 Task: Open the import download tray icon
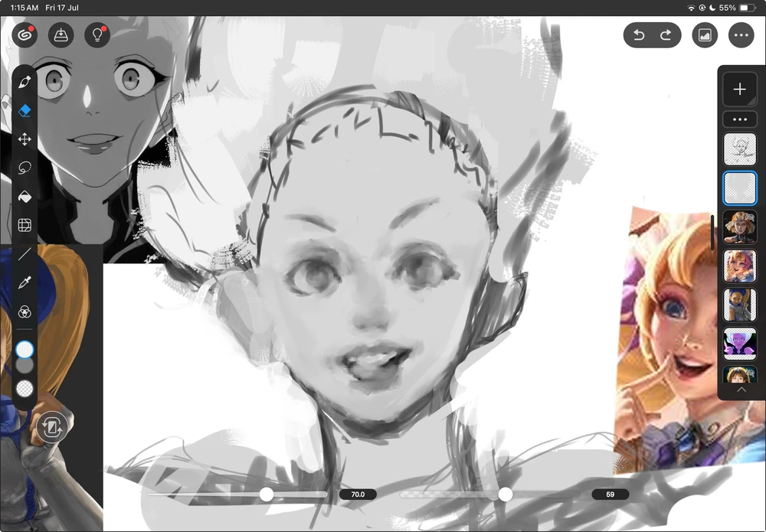tap(61, 35)
